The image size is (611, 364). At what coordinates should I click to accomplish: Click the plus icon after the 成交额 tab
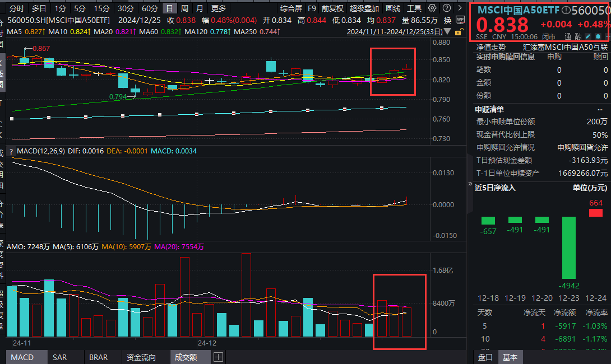pyautogui.click(x=218, y=357)
